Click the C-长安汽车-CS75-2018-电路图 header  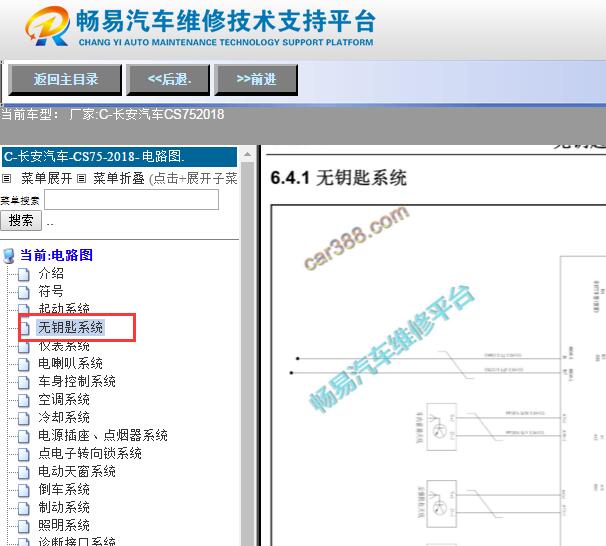(x=119, y=156)
